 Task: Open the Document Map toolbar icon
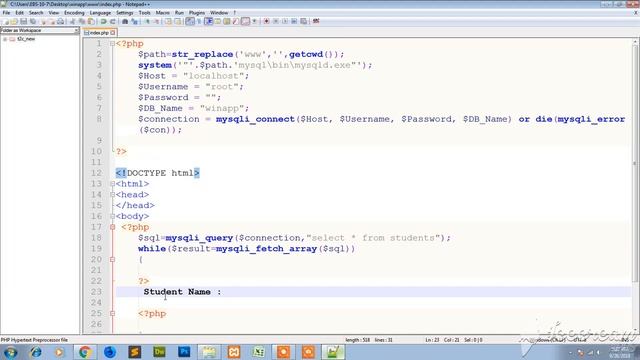pyautogui.click(x=227, y=21)
